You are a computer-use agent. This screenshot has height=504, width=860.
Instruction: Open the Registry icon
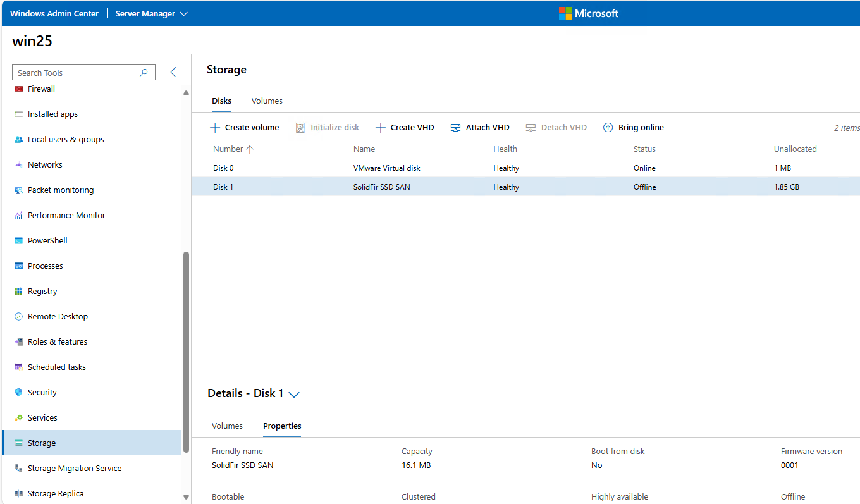[18, 292]
